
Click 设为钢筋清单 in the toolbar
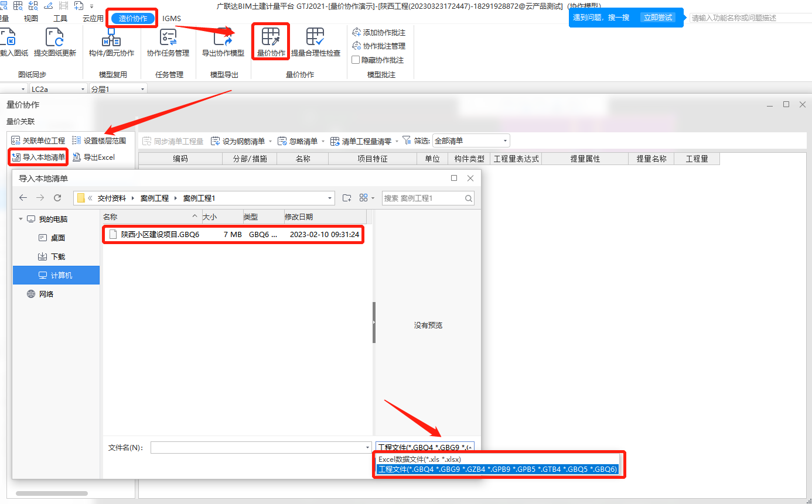238,141
